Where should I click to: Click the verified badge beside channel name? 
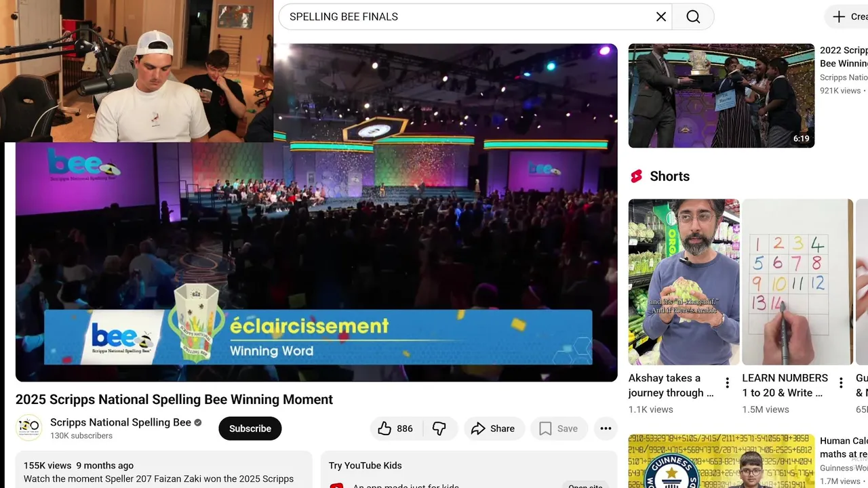coord(198,422)
